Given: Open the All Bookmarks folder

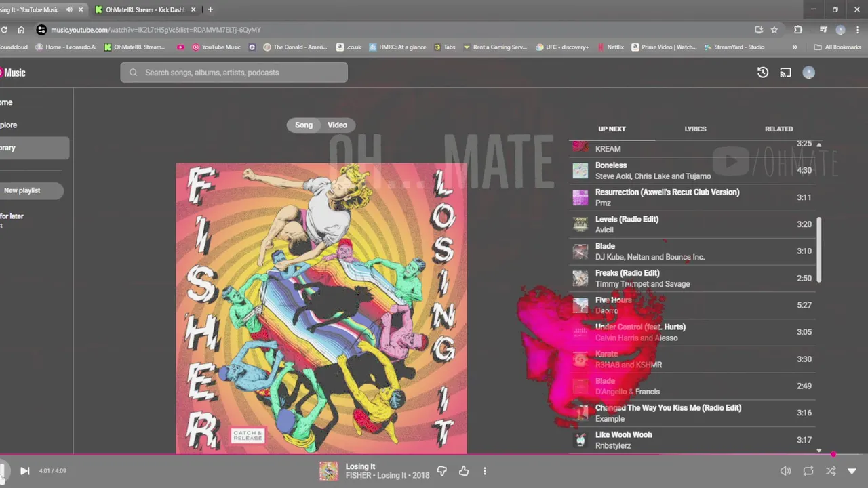Looking at the screenshot, I should [837, 47].
